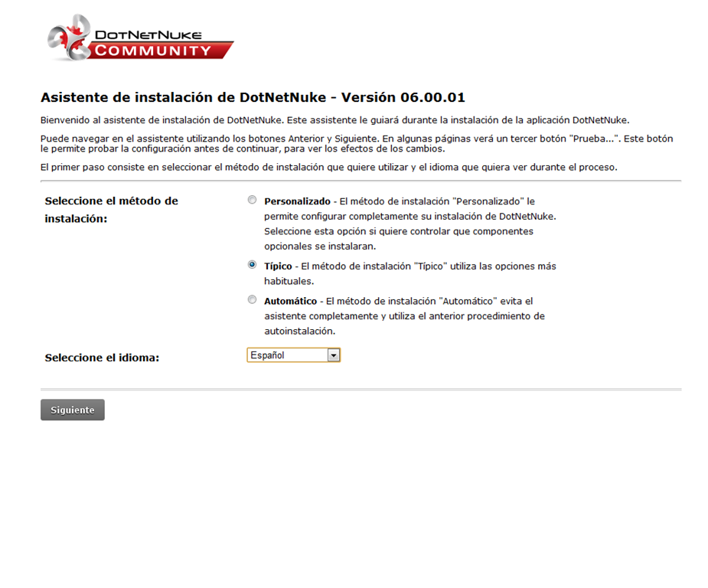
Task: Select the Automático installation option
Action: [252, 300]
